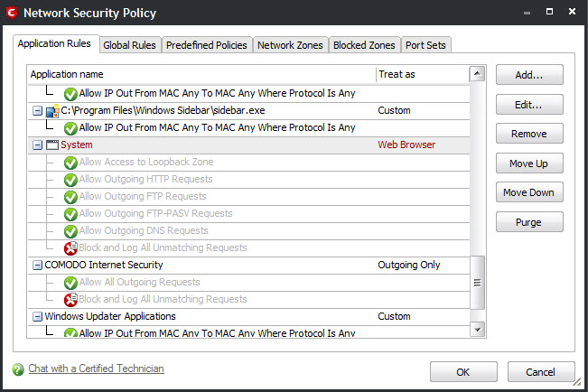Purge invalid application rules

click(x=529, y=222)
